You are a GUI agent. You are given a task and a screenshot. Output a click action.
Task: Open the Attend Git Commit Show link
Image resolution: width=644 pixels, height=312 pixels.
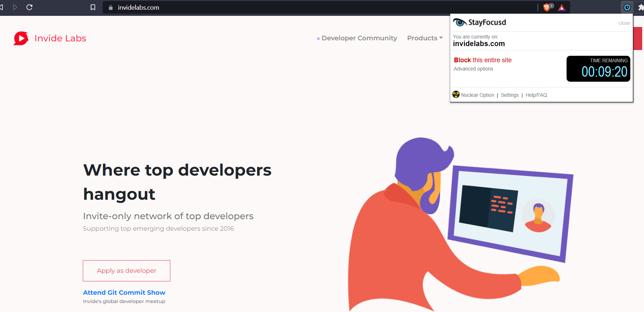pyautogui.click(x=124, y=293)
